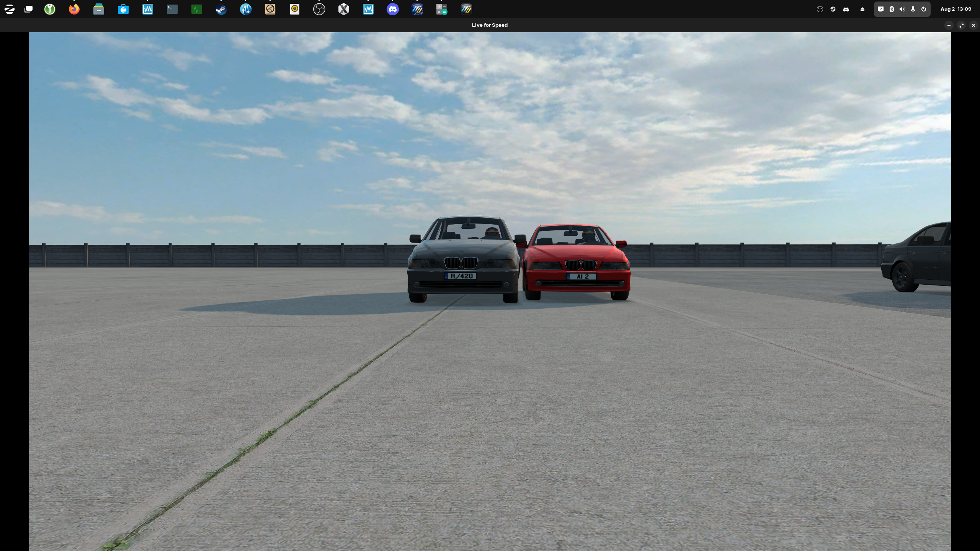Click the Bluetooth status icon
This screenshot has height=551, width=980.
point(892,9)
